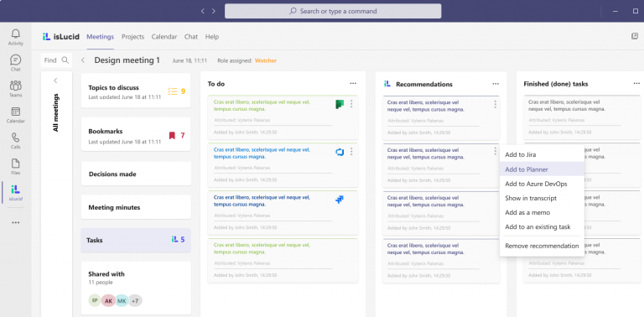Switch to the isLucid Calendar tab
Screen dimensions: 644x317
[164, 37]
